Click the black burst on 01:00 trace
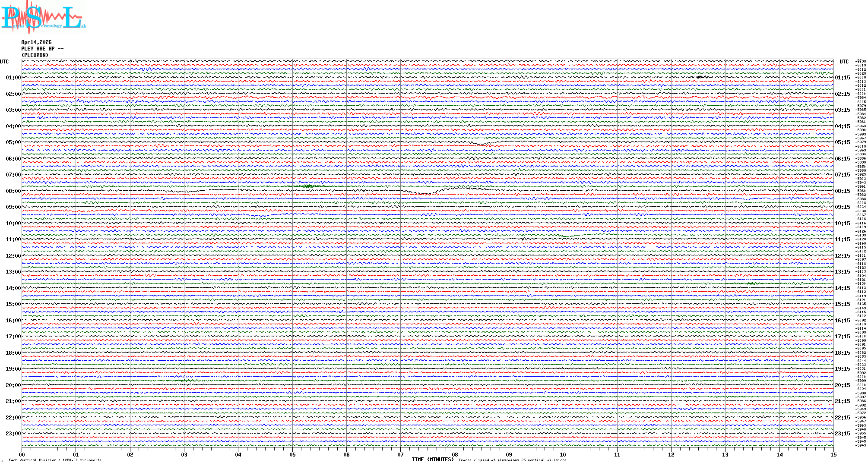868x466 pixels. 701,77
